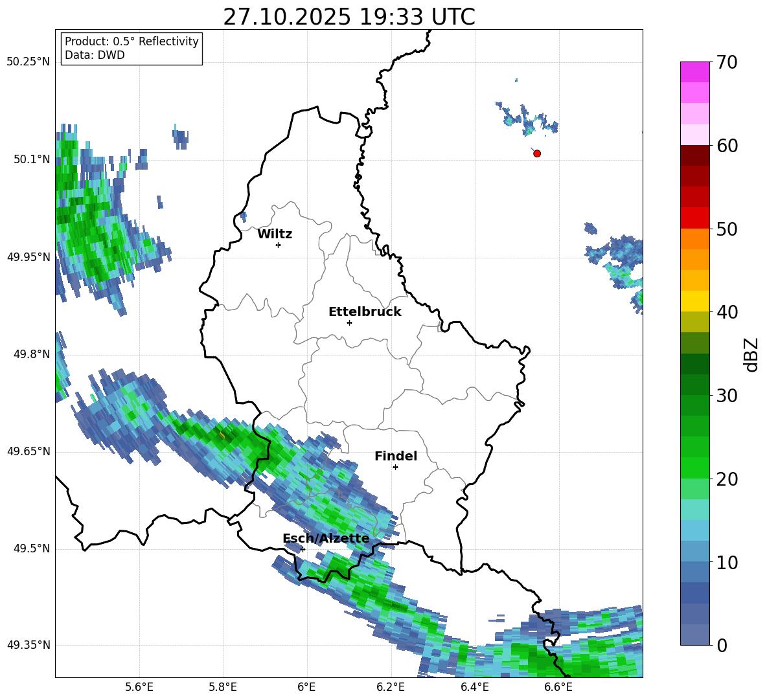Click the "Wiltz" city label
The height and width of the screenshot is (700, 767).
point(275,234)
